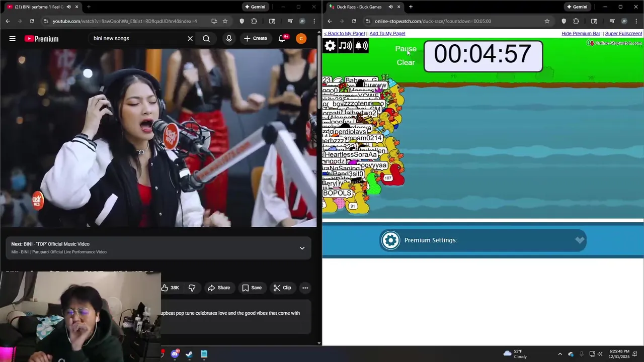This screenshot has width=644, height=362.
Task: Click the 00:04:57 countdown display
Action: point(483,56)
